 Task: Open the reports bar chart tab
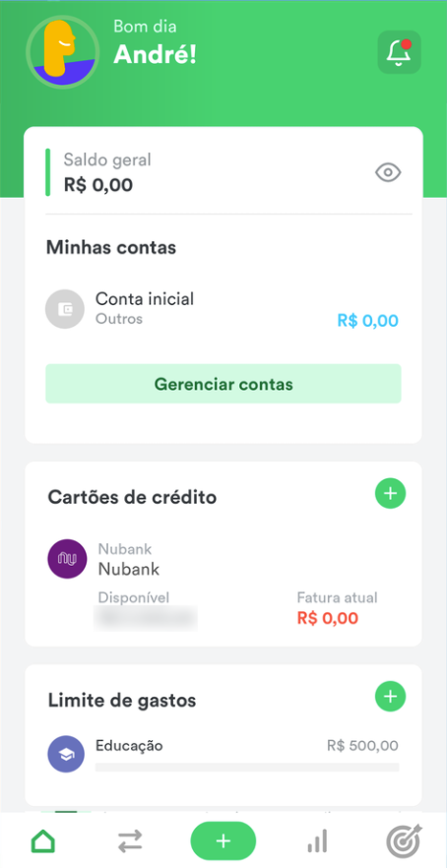click(317, 841)
